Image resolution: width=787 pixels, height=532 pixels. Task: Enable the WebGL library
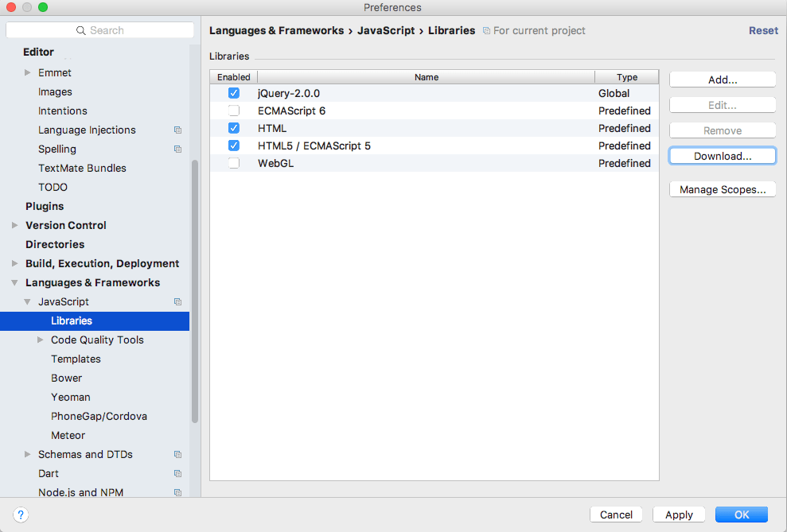click(233, 163)
